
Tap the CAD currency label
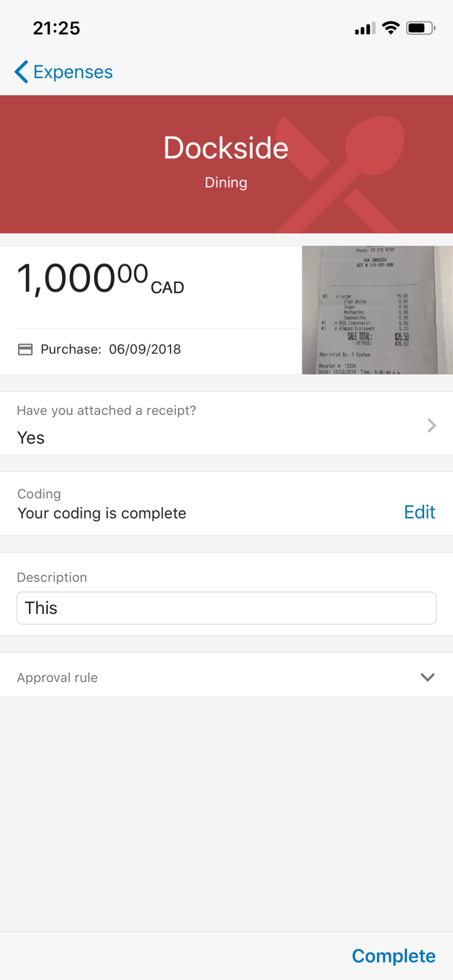pos(167,288)
